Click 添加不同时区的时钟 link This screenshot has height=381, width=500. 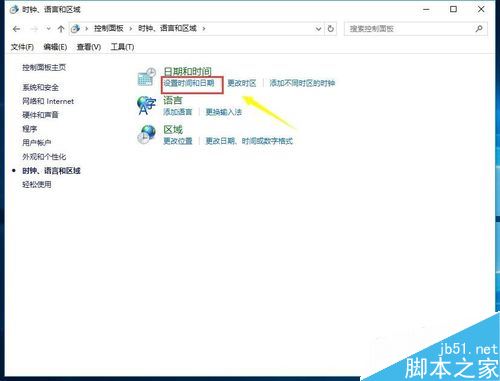(x=302, y=83)
